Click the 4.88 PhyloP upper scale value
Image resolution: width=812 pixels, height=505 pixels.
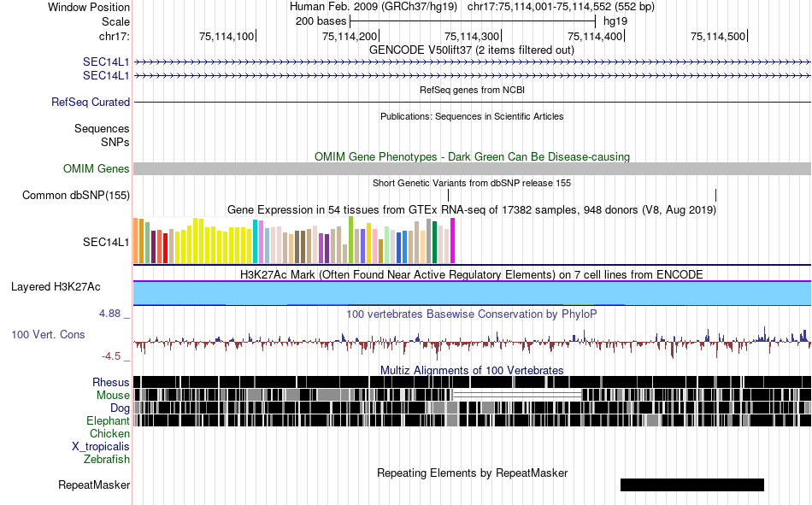point(109,314)
